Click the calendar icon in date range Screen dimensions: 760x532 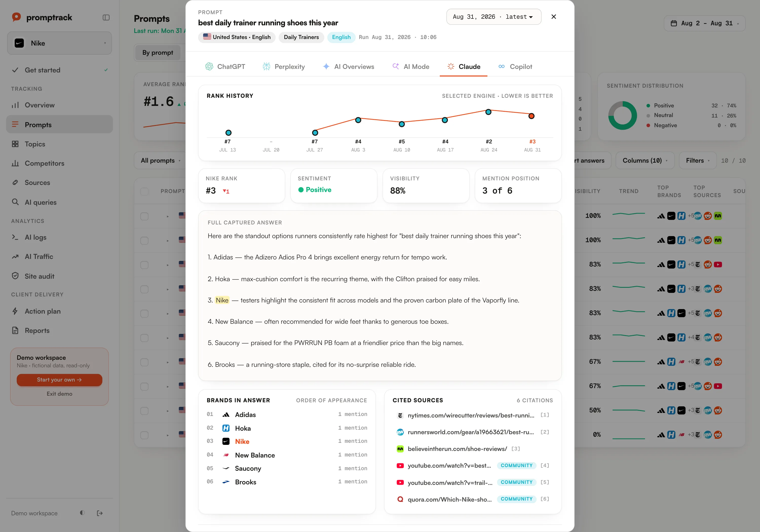pos(674,23)
